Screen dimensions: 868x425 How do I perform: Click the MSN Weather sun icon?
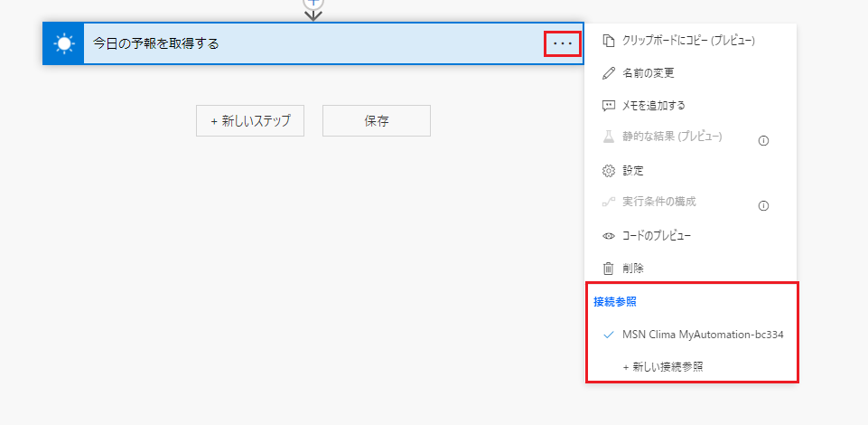click(63, 43)
